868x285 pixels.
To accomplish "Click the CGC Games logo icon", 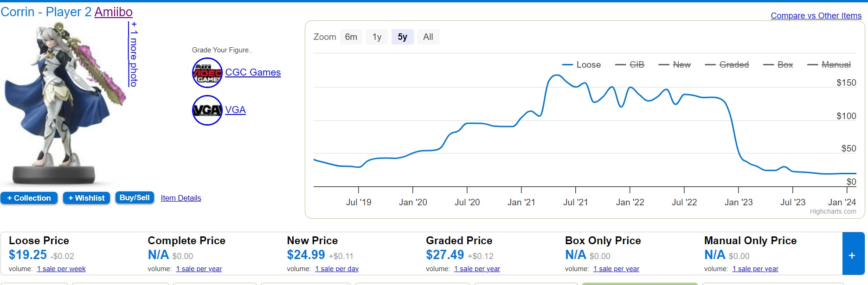I will coord(207,73).
